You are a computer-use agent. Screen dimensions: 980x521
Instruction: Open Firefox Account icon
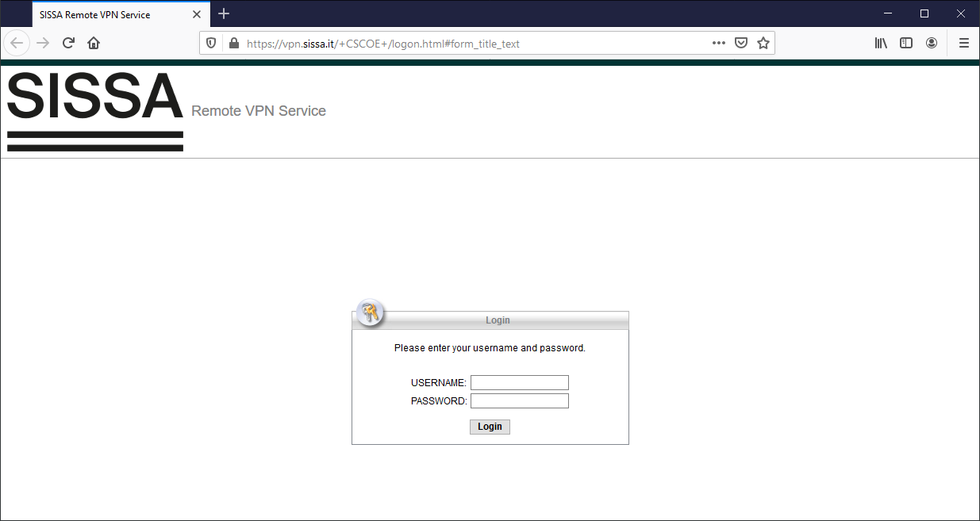pyautogui.click(x=932, y=43)
